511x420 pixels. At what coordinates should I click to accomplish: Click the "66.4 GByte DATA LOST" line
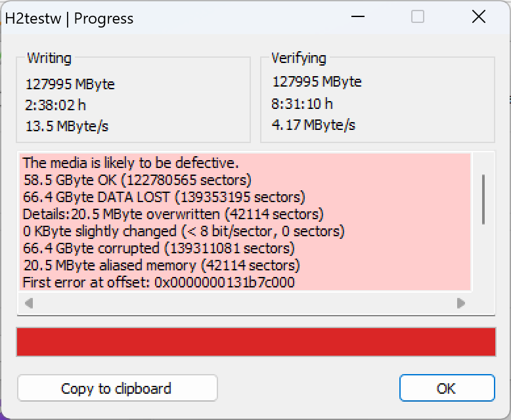(x=164, y=197)
